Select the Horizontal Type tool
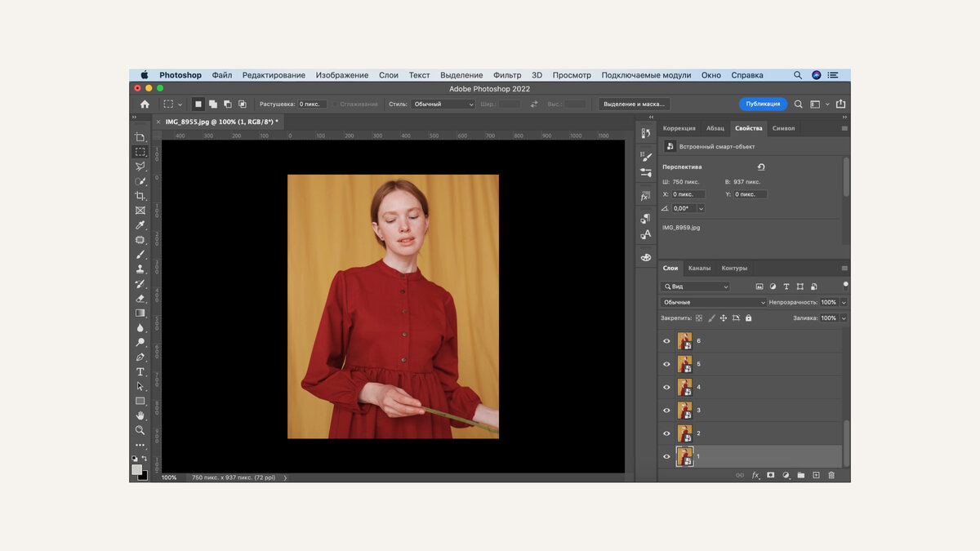Screen dimensions: 980x551 click(140, 371)
